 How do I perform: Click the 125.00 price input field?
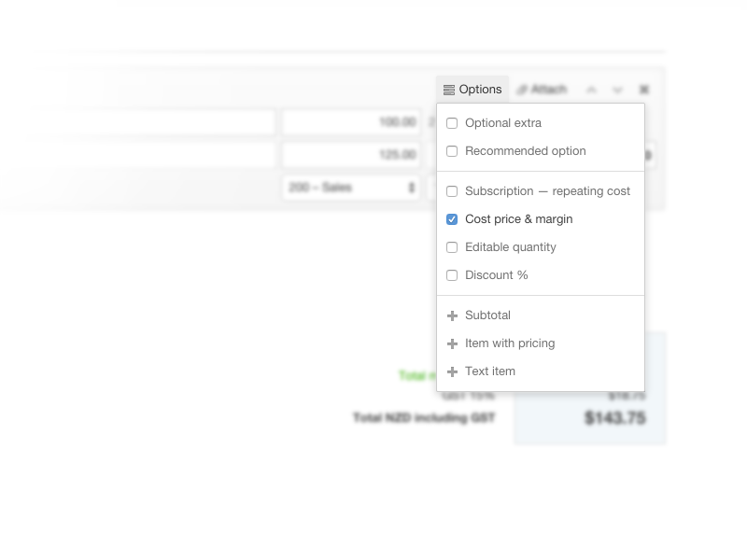pos(351,155)
